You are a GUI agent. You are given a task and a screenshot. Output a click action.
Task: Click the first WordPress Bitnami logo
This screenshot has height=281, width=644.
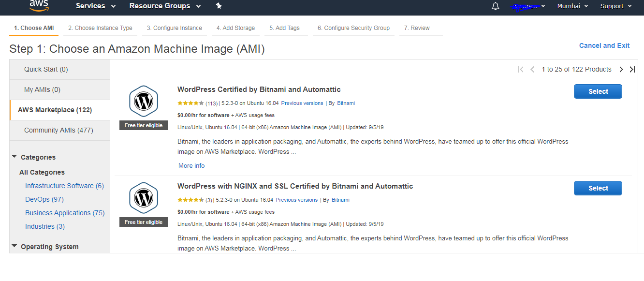pyautogui.click(x=144, y=101)
